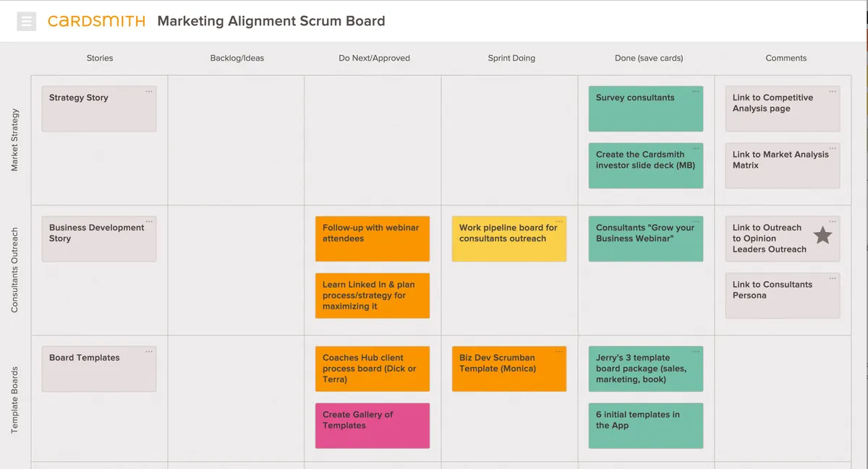Viewport: 868px width, 469px height.
Task: Open ellipsis menu on Business Development Story card
Action: coord(149,222)
